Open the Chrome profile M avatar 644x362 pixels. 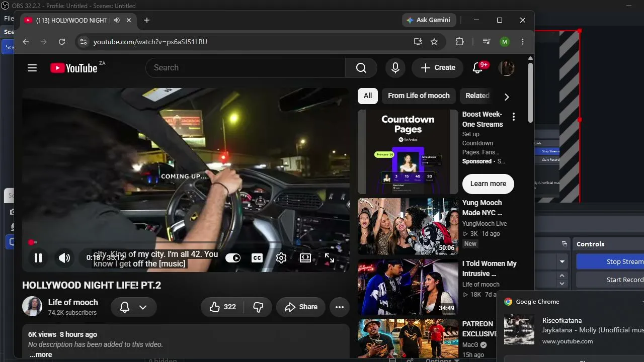tap(505, 42)
